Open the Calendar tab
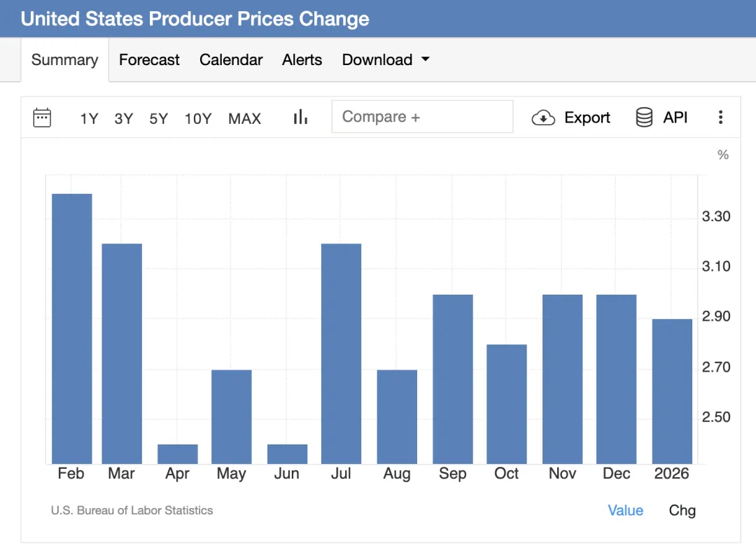Viewport: 756px width, 555px height. coord(231,60)
